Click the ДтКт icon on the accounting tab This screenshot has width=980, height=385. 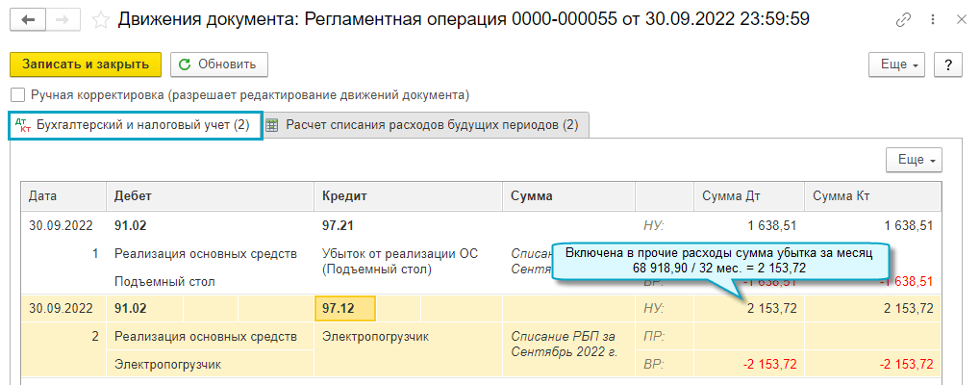[25, 125]
